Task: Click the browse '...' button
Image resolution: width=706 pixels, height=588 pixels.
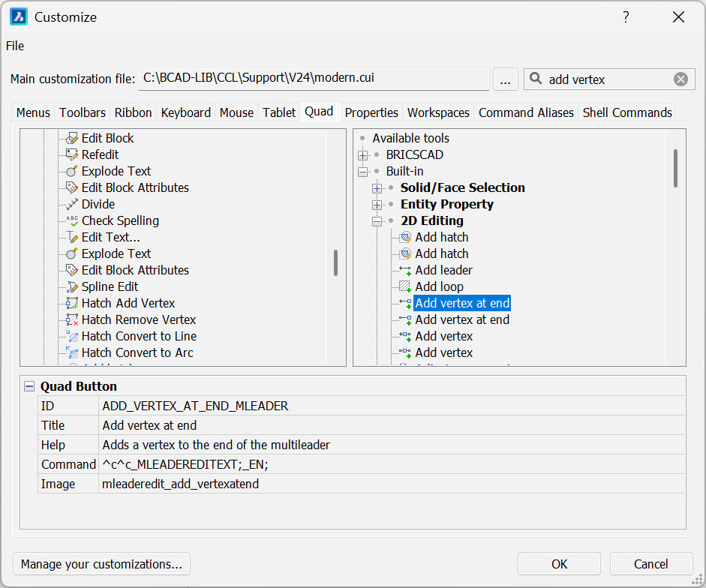Action: 505,79
